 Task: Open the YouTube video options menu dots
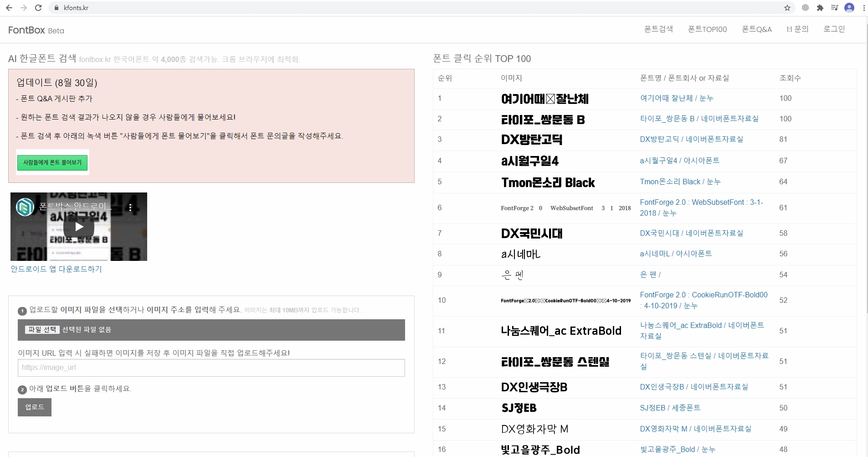click(130, 208)
